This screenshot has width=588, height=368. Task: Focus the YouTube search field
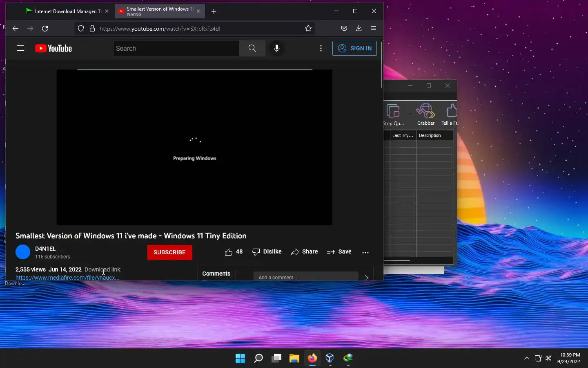tap(176, 48)
